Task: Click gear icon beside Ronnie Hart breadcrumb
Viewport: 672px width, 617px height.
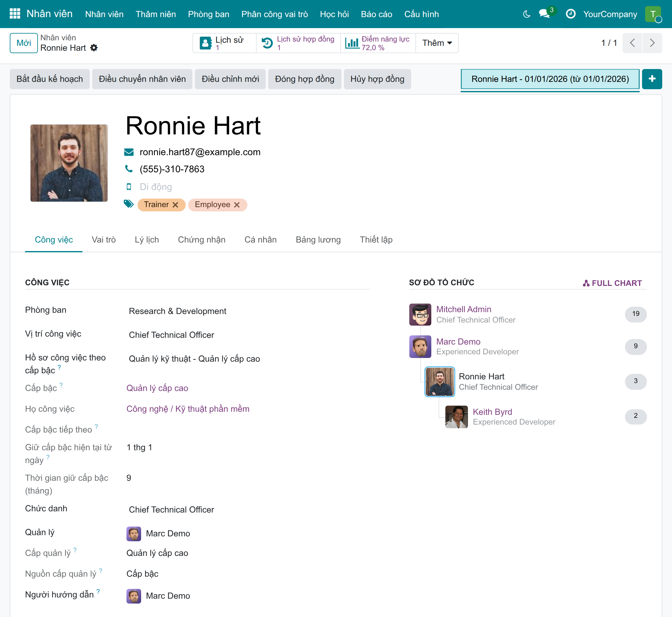Action: (x=94, y=48)
